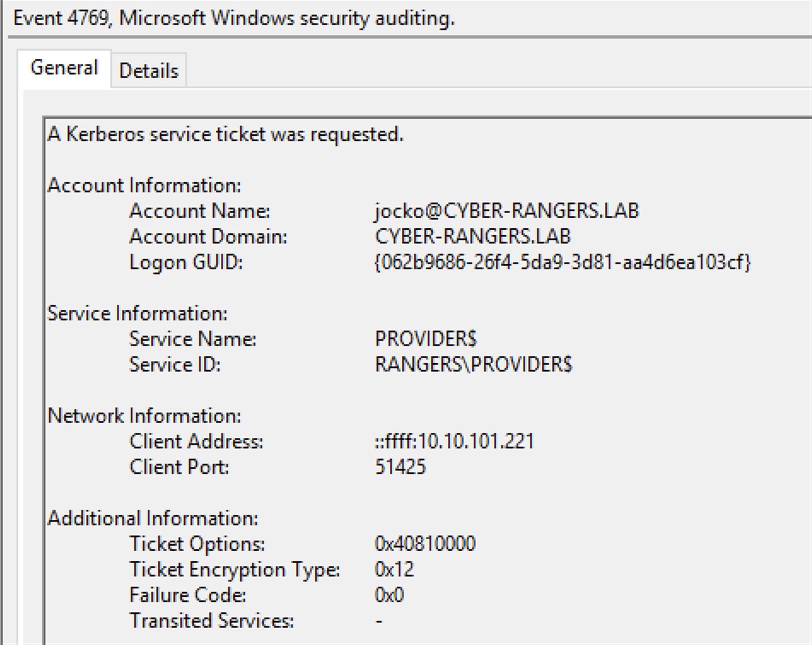Click the Service Name value PROVIDER$
The image size is (812, 645).
click(425, 339)
